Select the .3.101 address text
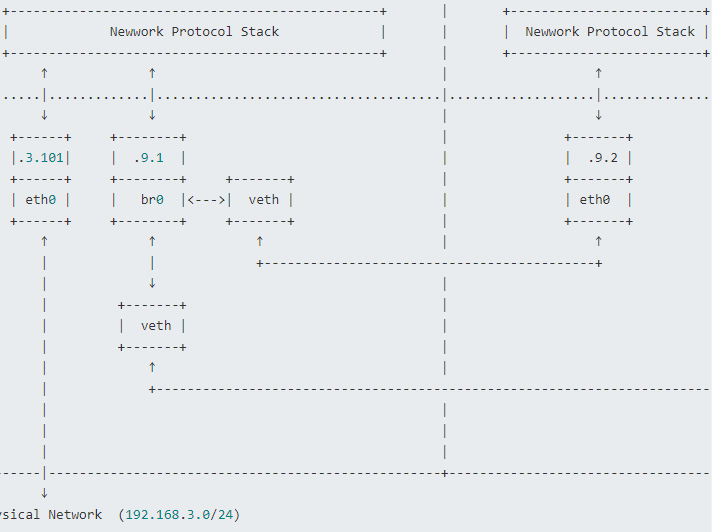This screenshot has height=532, width=712. [x=41, y=157]
